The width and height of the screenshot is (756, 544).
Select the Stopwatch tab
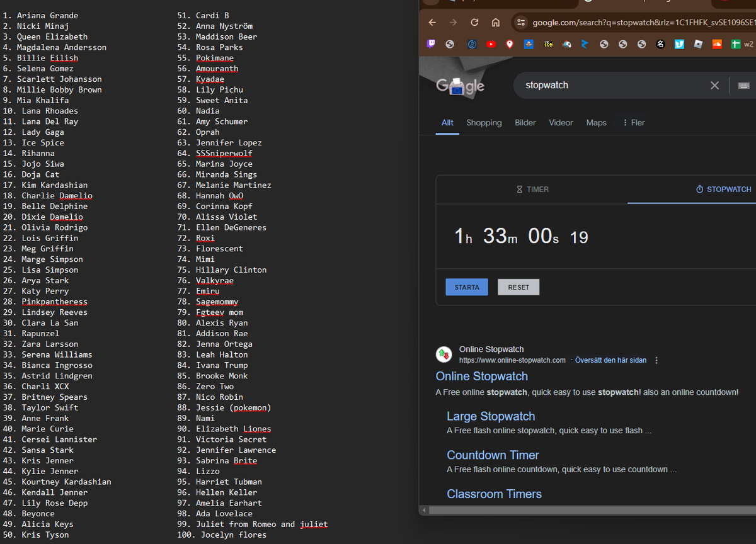pyautogui.click(x=723, y=190)
